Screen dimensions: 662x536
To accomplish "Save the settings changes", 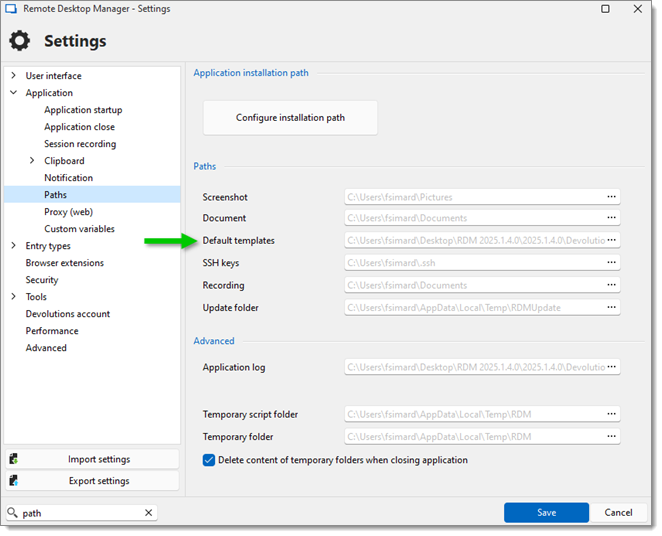I will 546,513.
